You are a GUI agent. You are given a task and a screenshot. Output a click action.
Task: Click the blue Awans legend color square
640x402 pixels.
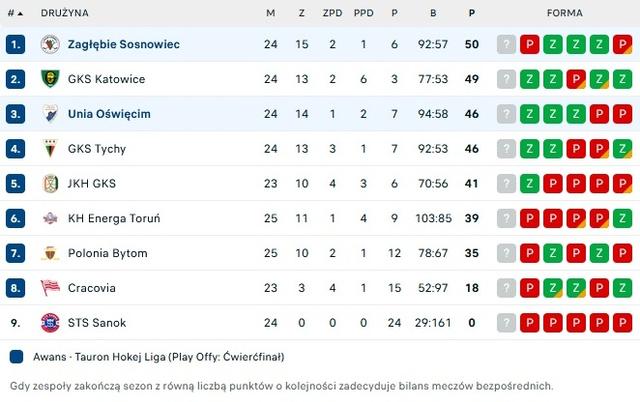(x=16, y=357)
